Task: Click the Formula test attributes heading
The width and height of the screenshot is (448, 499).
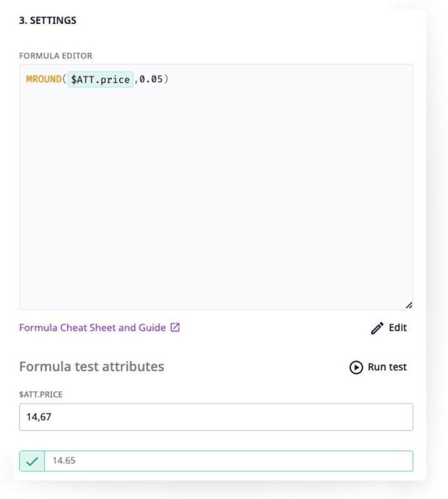Action: [92, 367]
